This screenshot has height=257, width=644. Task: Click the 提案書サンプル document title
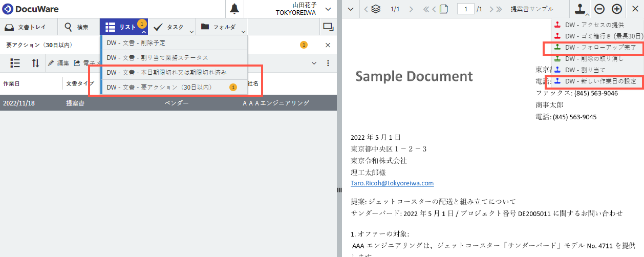(x=532, y=9)
